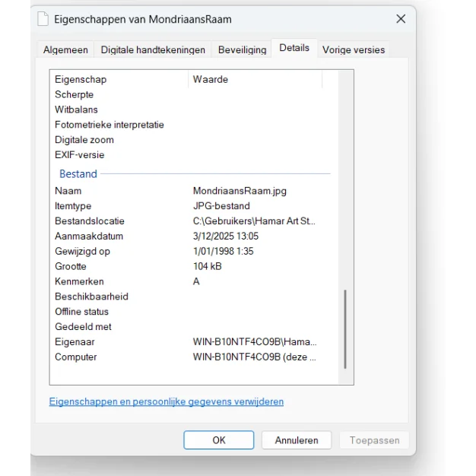Viewport: 476px width, 476px height.
Task: Open the Vorige versies tab
Action: 353,50
